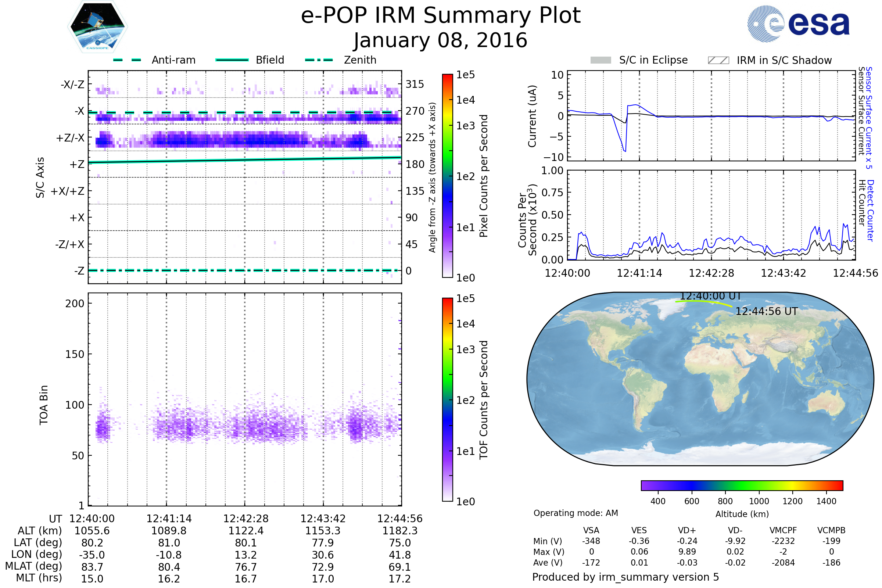
Task: Click the horizontal Altitude (km) colorbar
Action: pyautogui.click(x=742, y=485)
